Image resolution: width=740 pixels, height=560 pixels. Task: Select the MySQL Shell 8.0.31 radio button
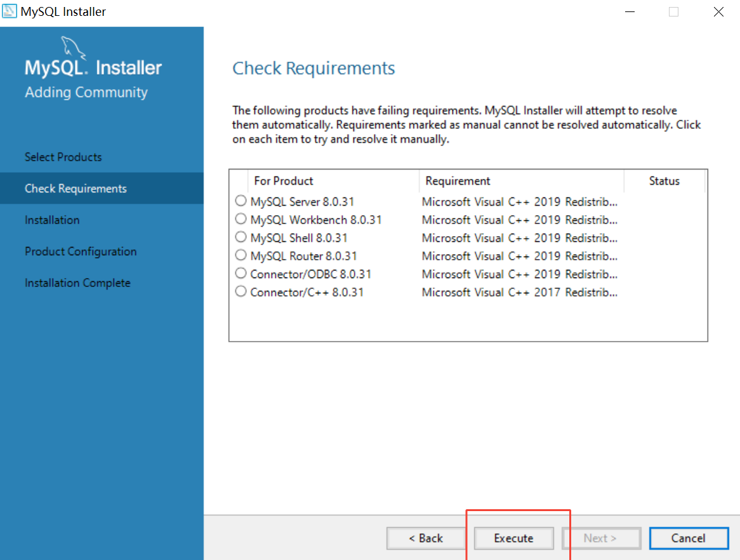click(241, 237)
